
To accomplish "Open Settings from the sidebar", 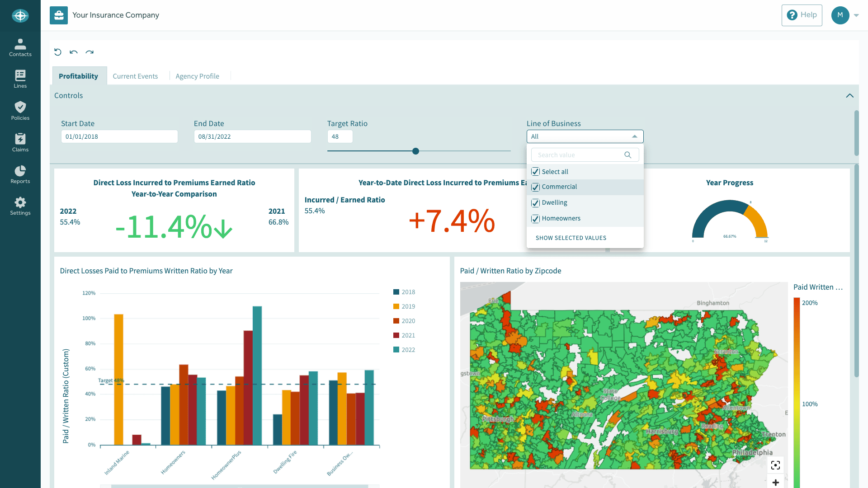I will click(20, 206).
